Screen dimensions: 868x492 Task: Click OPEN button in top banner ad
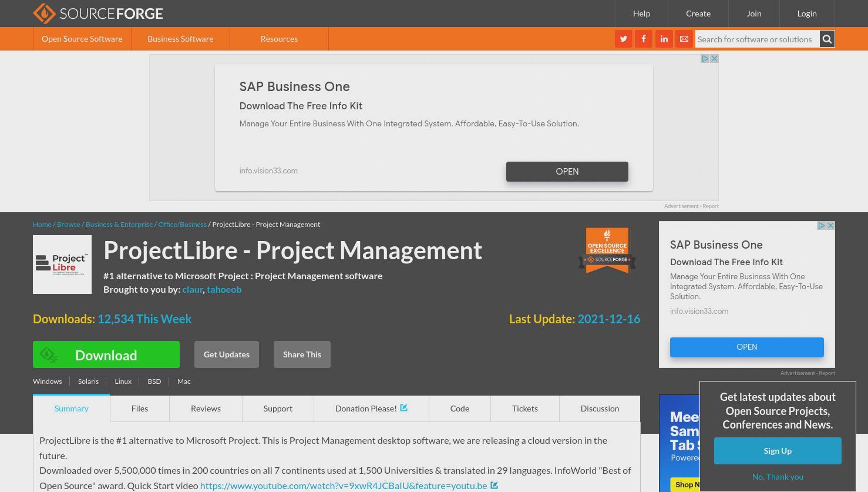pyautogui.click(x=567, y=172)
